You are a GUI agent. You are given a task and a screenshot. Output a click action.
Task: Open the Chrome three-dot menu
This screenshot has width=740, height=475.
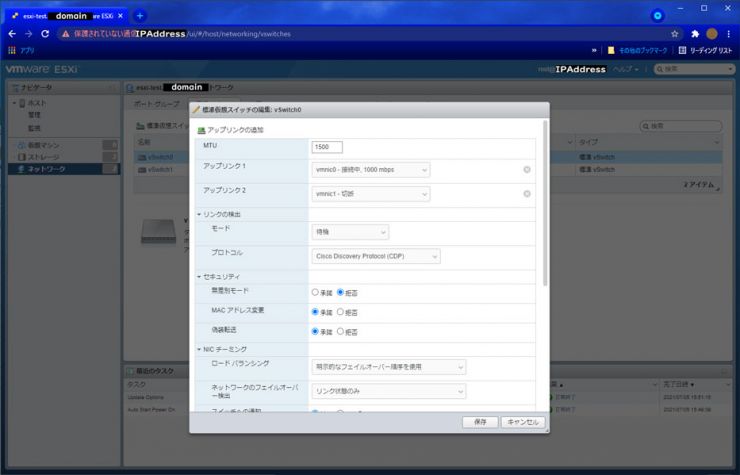pos(729,34)
